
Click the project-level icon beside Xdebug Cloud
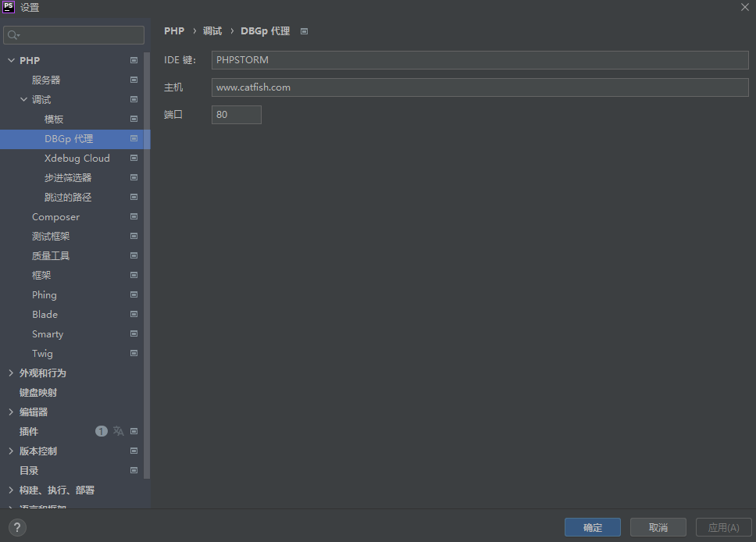pos(134,158)
